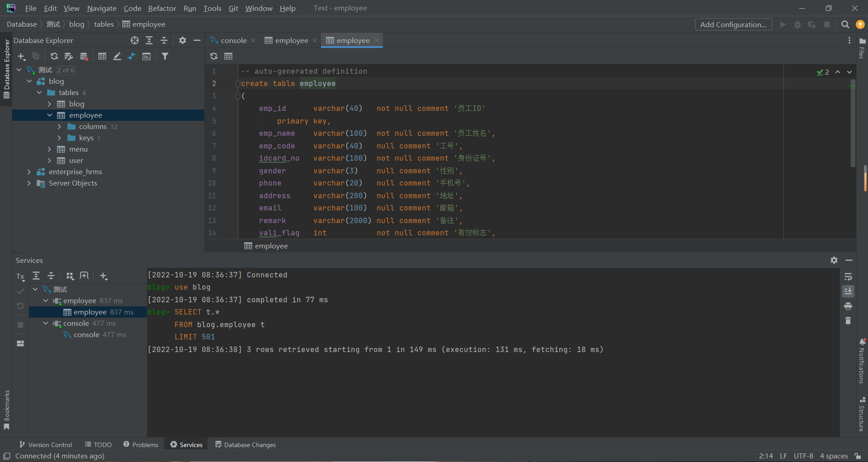Open Problems tool window

tap(141, 445)
